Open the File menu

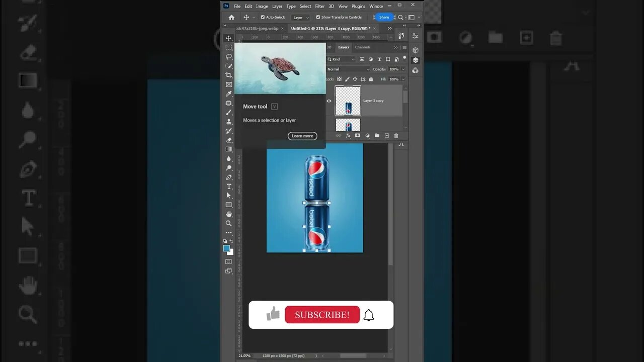(237, 6)
